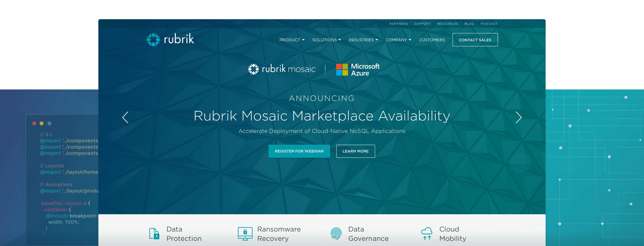Click the Data Protection lock-file icon

[154, 234]
